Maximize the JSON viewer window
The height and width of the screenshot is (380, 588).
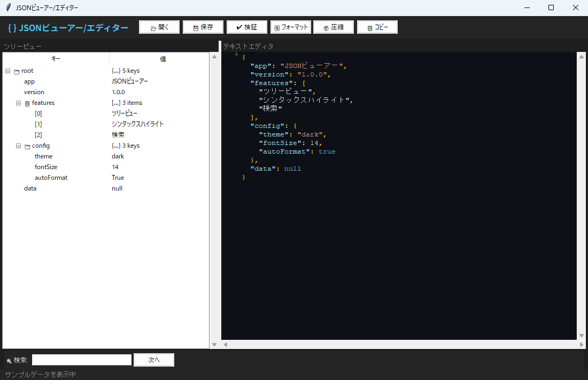coord(551,7)
